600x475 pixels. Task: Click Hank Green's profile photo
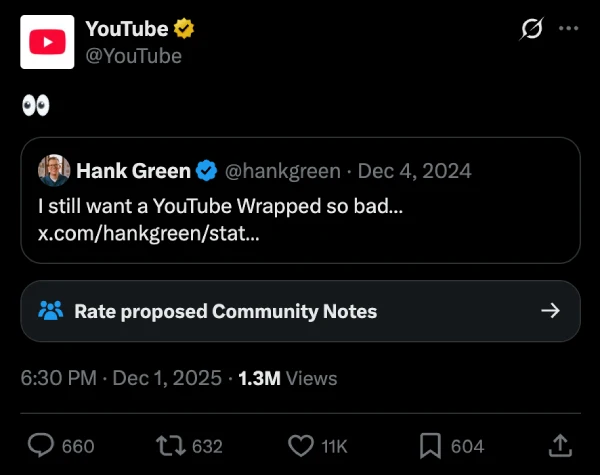coord(54,171)
